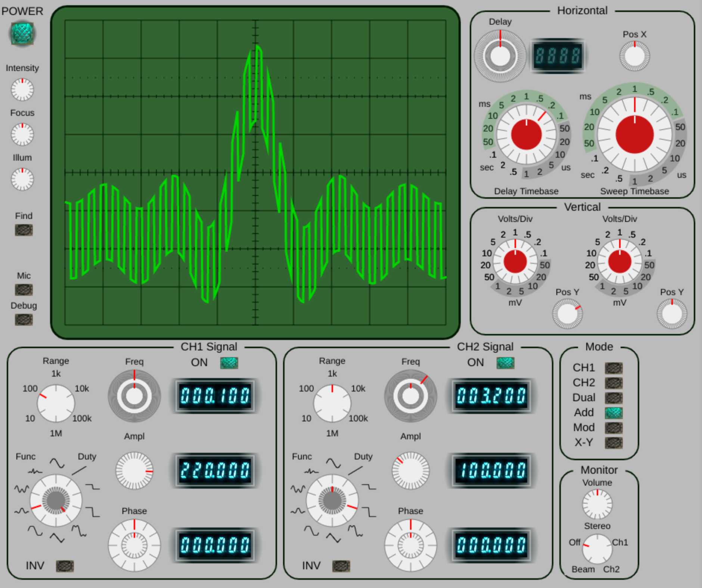Enable INV for the CH1 signal
Image resolution: width=702 pixels, height=588 pixels.
click(65, 566)
